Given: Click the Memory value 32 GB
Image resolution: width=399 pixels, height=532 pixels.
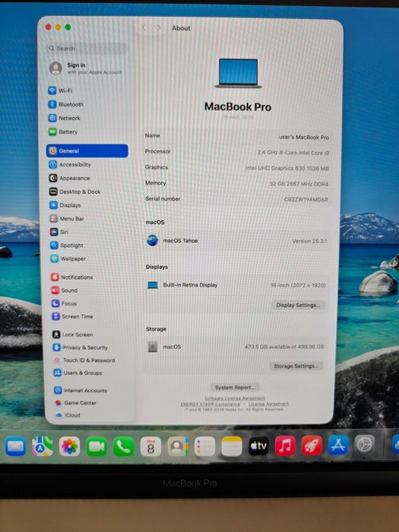Looking at the screenshot, I should (x=299, y=184).
